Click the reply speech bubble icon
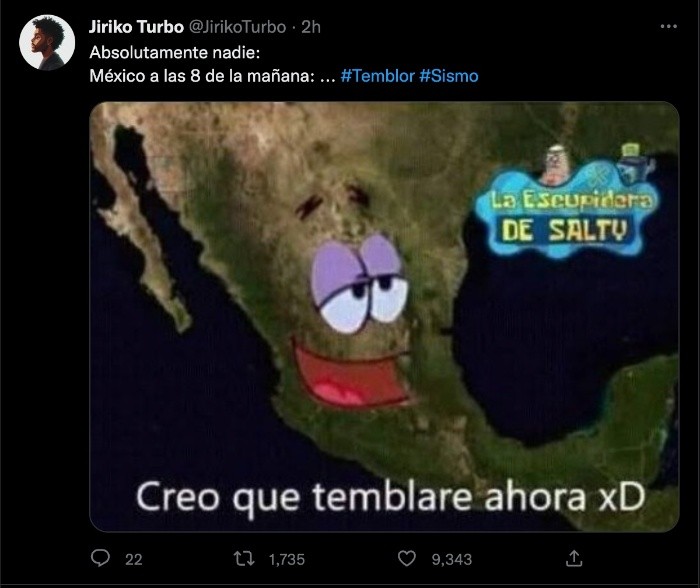 [x=100, y=558]
